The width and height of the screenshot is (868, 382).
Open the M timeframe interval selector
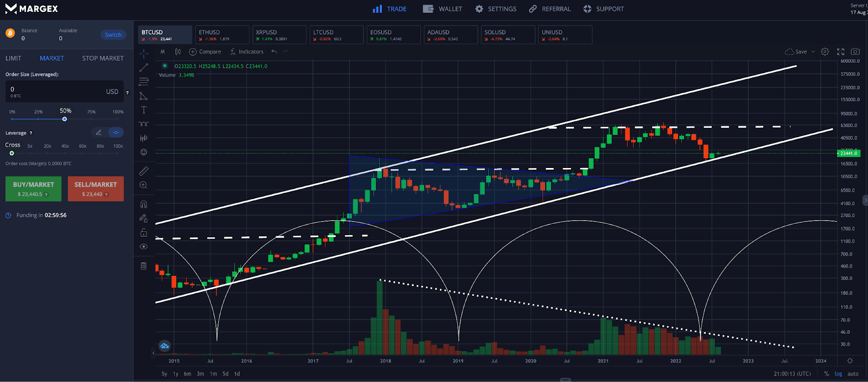[x=162, y=51]
